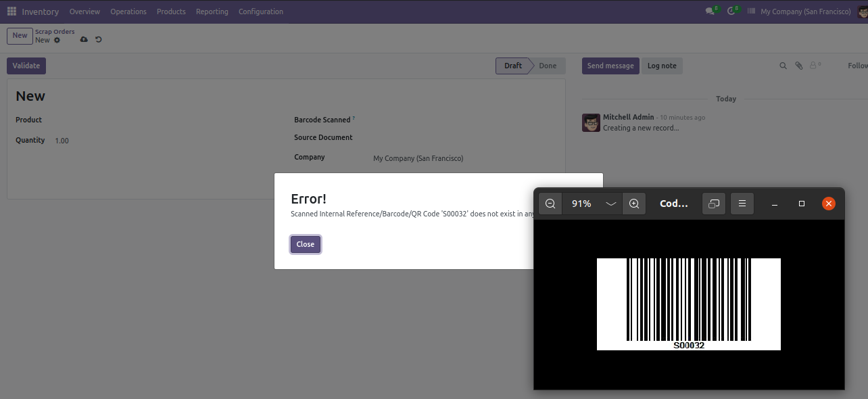Viewport: 868px width, 399px height.
Task: Click the Barcode Scanned help question mark
Action: [354, 118]
